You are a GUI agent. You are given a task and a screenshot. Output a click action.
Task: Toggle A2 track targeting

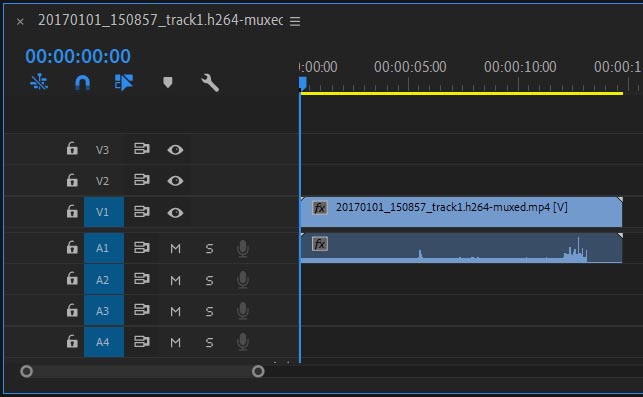tap(104, 280)
